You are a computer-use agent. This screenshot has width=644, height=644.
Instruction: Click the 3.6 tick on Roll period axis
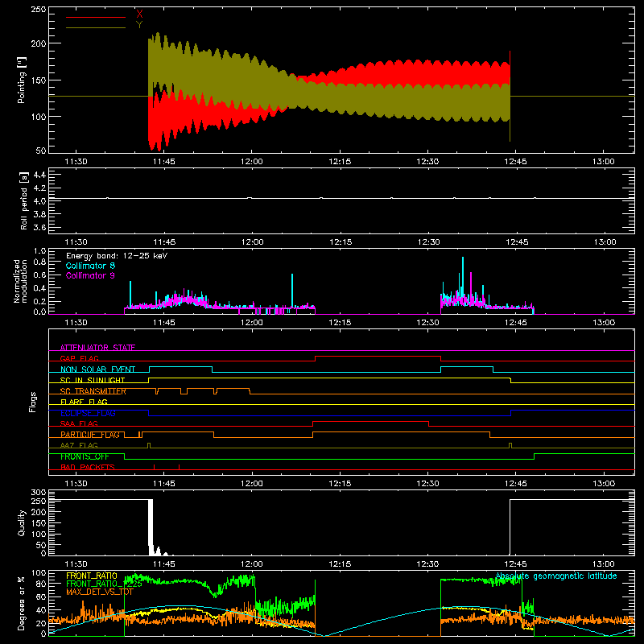coord(39,227)
